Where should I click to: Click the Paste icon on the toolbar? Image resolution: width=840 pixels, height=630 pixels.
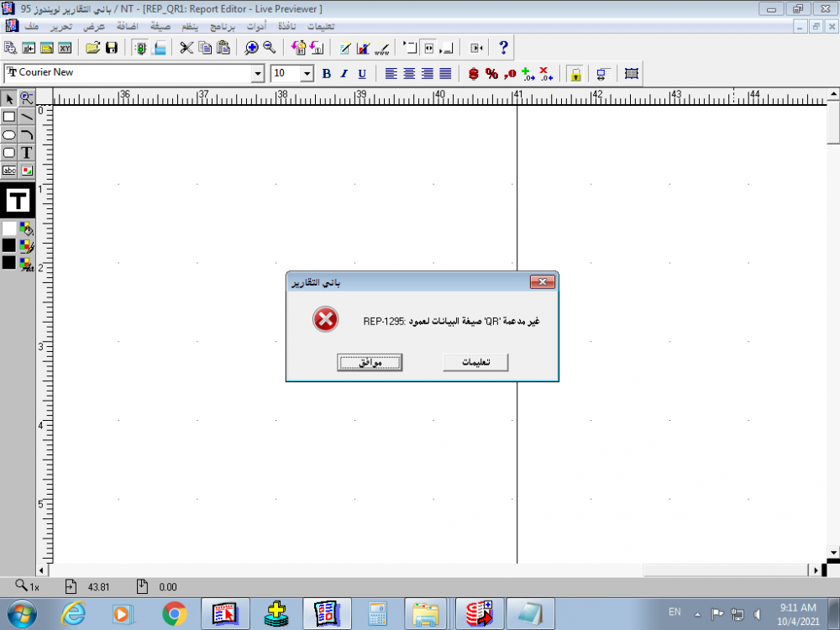click(x=223, y=47)
